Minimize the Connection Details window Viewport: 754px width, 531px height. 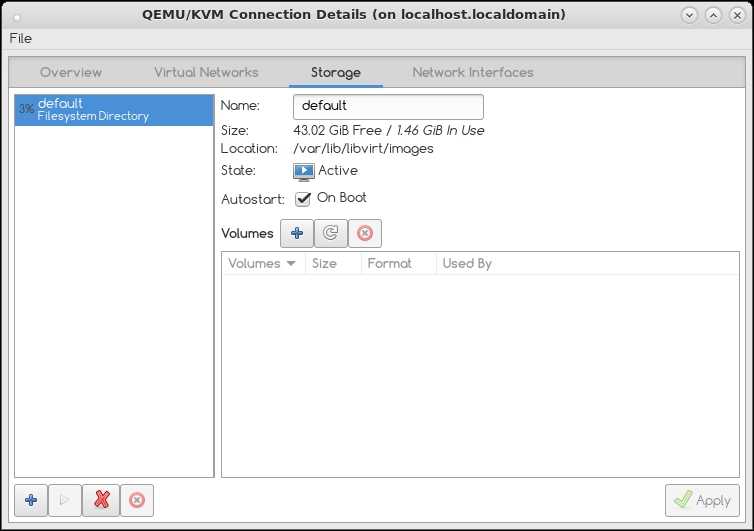pos(689,15)
